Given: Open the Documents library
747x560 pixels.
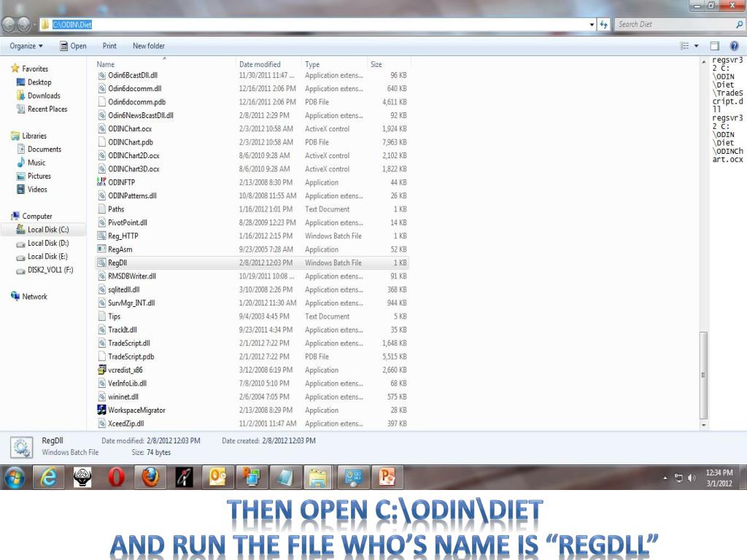Looking at the screenshot, I should (39, 149).
